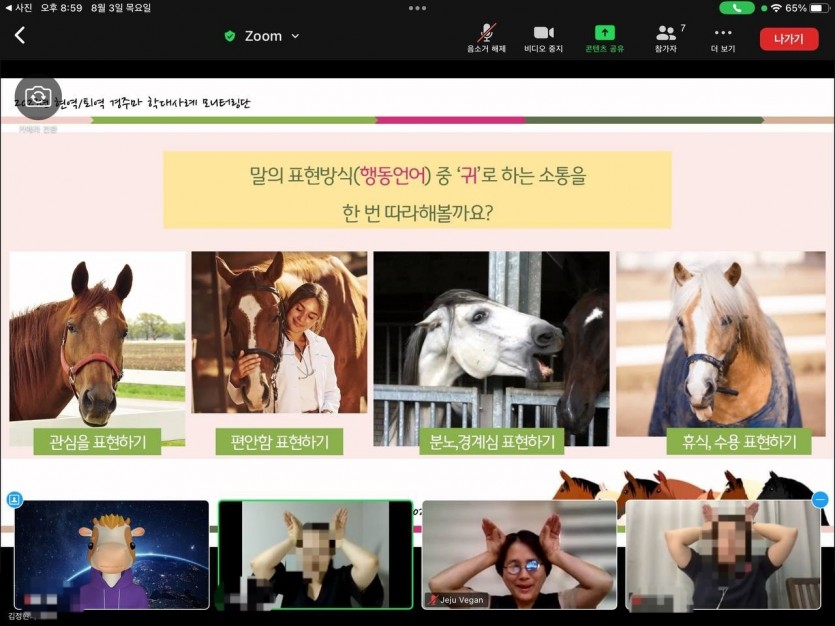Tap the muted mic icon on Jeju Vegan tile
Image resolution: width=835 pixels, height=626 pixels.
click(x=432, y=600)
